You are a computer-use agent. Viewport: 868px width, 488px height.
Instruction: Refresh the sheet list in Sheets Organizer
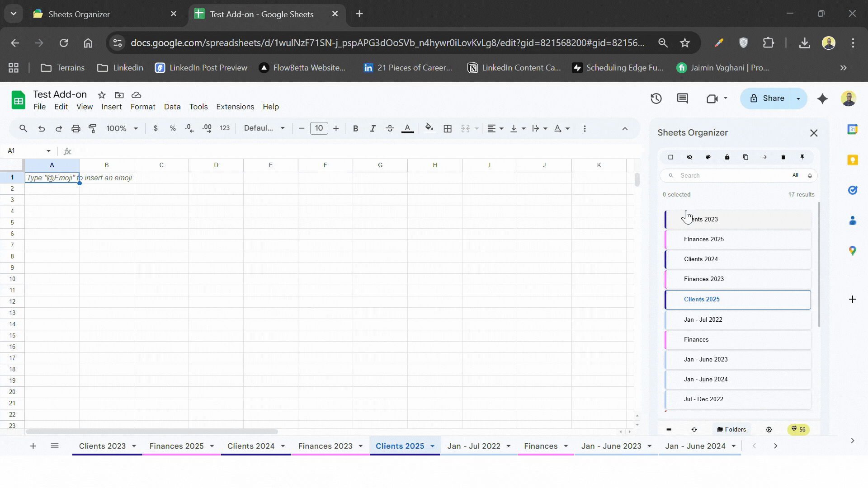pos(694,429)
